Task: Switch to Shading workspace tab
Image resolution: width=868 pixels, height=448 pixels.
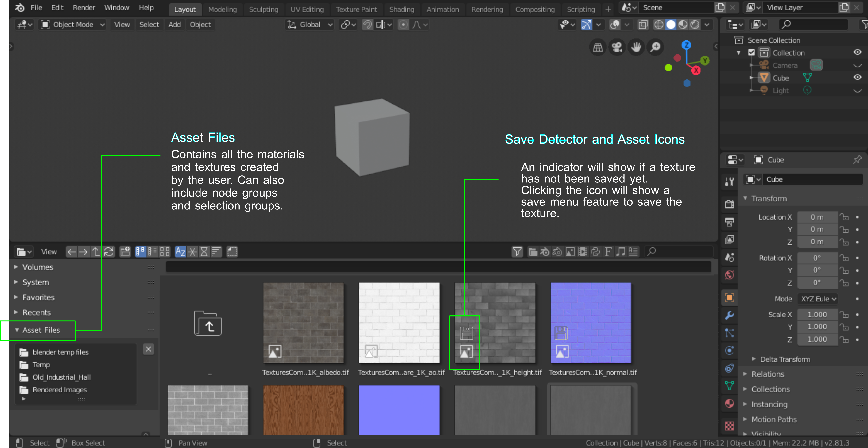Action: tap(402, 10)
